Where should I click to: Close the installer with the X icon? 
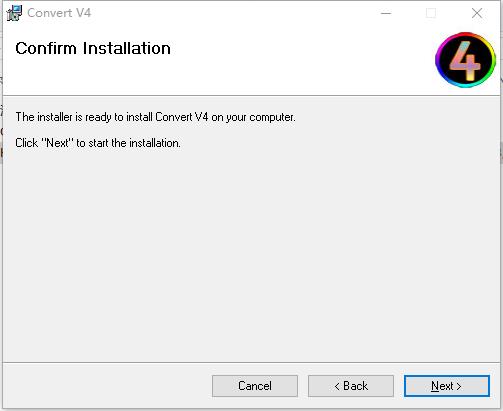coord(477,13)
